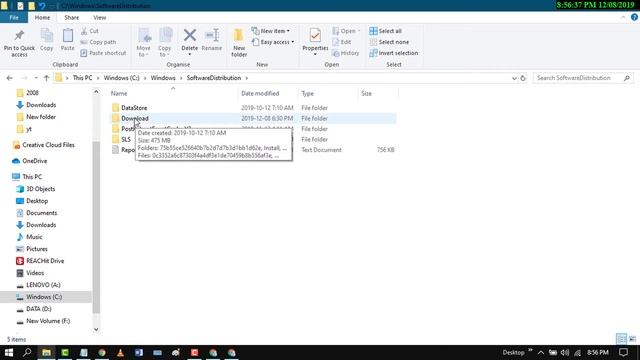
Task: Invert the current selection
Action: (393, 53)
